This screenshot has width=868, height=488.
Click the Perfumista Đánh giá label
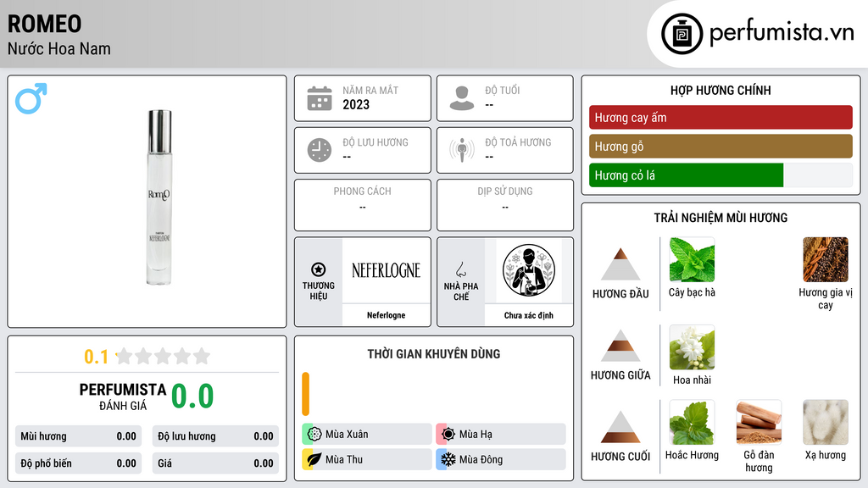[123, 396]
